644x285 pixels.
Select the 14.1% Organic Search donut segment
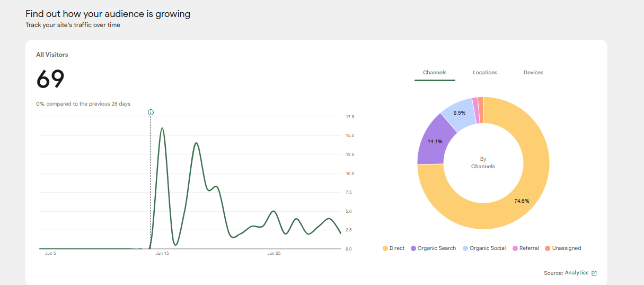tap(435, 141)
